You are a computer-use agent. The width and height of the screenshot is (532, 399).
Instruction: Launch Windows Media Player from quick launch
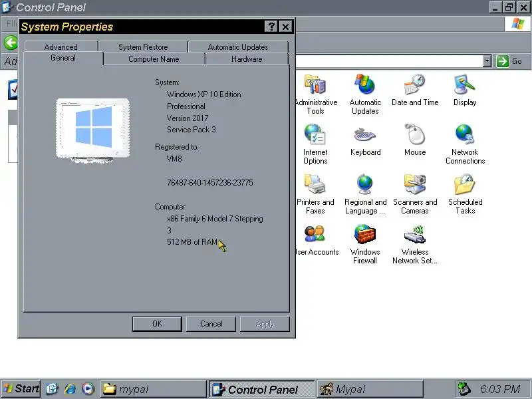point(88,389)
